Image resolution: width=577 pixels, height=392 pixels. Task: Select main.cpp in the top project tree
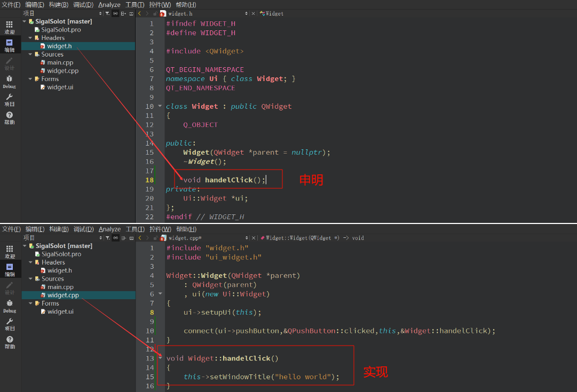(60, 62)
